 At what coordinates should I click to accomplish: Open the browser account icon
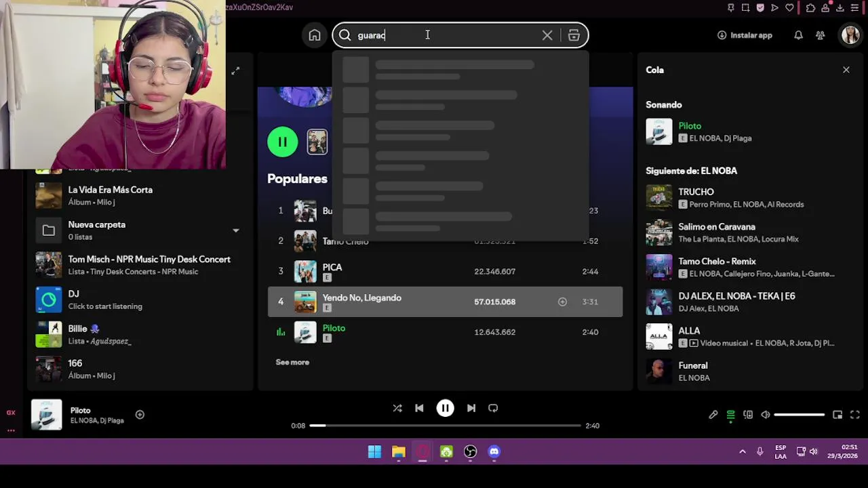click(825, 7)
